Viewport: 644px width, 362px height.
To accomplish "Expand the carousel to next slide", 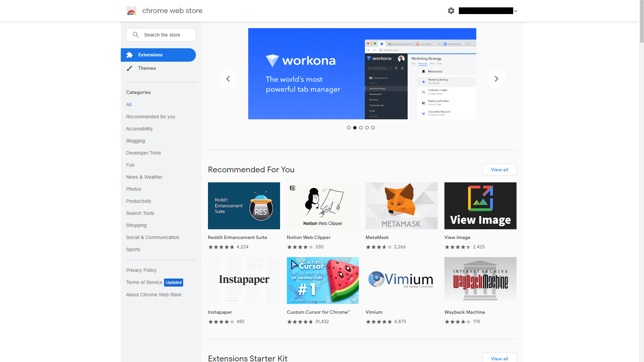I will pos(496,79).
